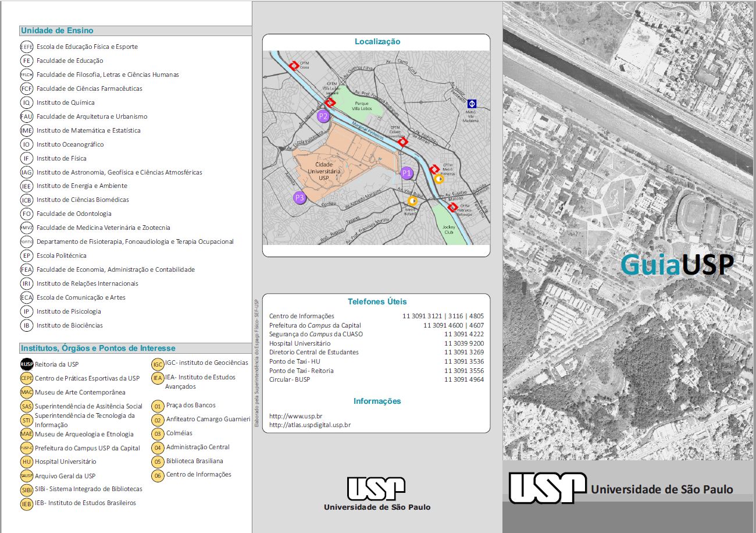Image resolution: width=756 pixels, height=533 pixels.
Task: Select the IP circle icon
Action: tap(26, 311)
